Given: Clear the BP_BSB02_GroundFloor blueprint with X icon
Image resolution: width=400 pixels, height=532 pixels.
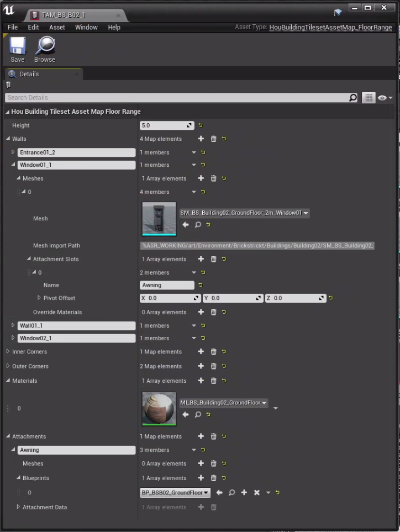Looking at the screenshot, I should pyautogui.click(x=256, y=493).
